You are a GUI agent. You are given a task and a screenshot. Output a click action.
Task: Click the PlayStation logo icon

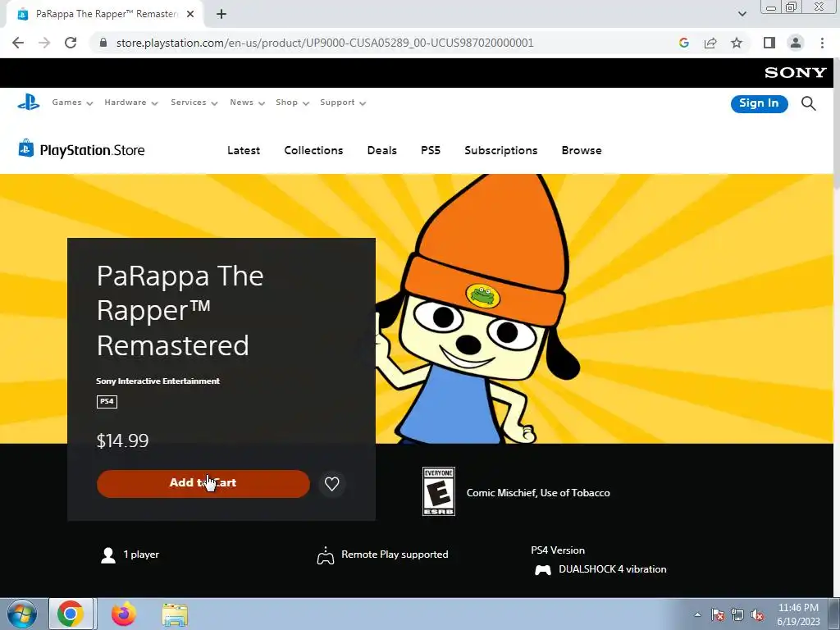click(29, 102)
